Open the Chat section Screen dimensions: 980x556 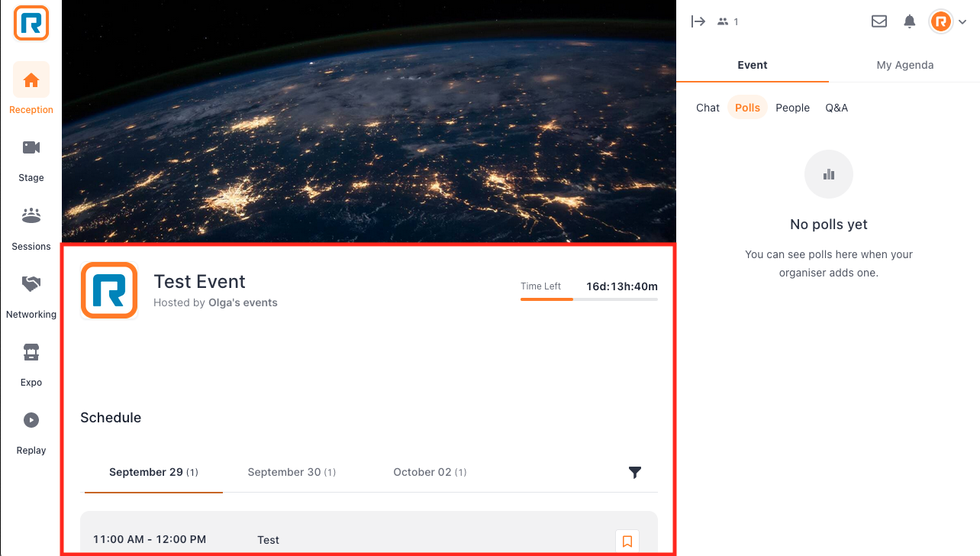click(708, 108)
